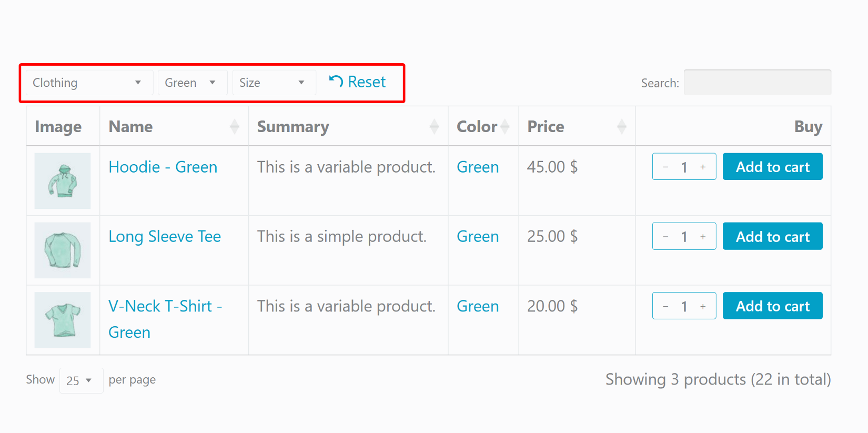Add the Hoodie - Green to cart
The height and width of the screenshot is (433, 868).
point(772,166)
